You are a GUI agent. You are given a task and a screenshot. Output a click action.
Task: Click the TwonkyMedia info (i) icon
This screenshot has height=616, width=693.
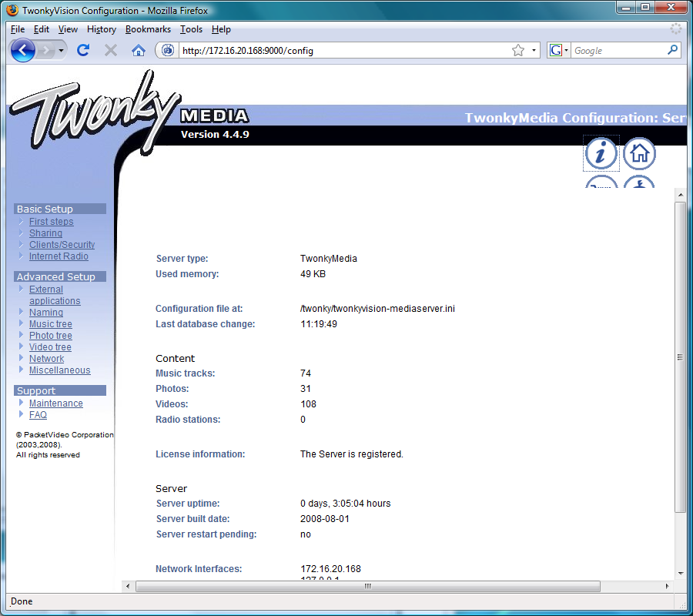pyautogui.click(x=601, y=153)
